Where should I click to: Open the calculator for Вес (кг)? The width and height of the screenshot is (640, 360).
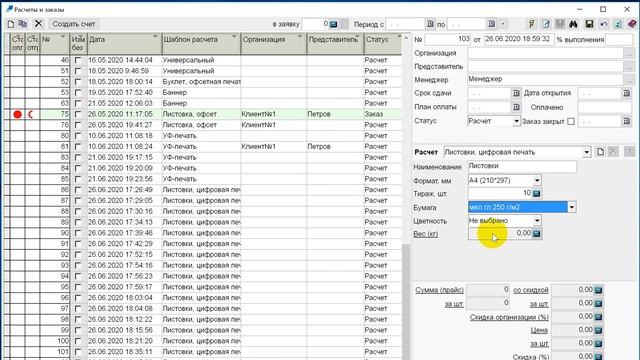tap(537, 233)
